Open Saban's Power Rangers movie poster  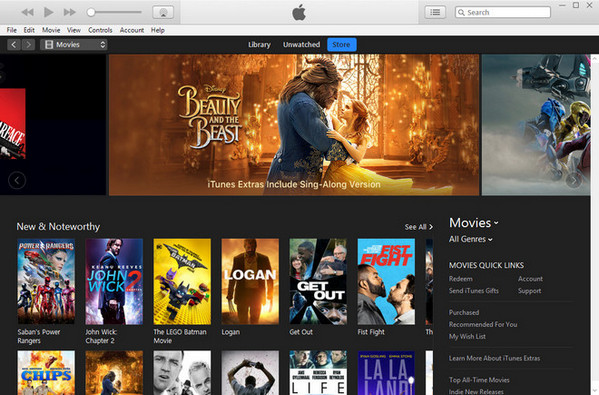tap(46, 282)
